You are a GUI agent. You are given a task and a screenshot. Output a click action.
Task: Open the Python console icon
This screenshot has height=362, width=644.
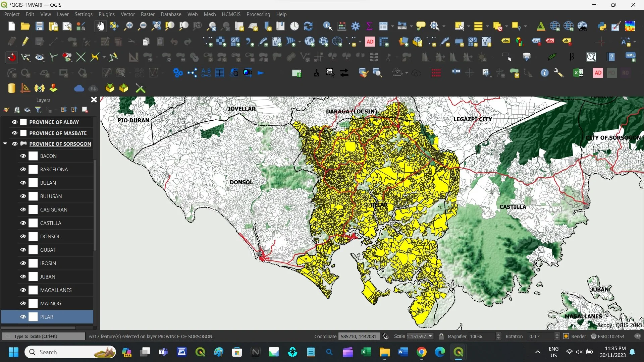[602, 26]
